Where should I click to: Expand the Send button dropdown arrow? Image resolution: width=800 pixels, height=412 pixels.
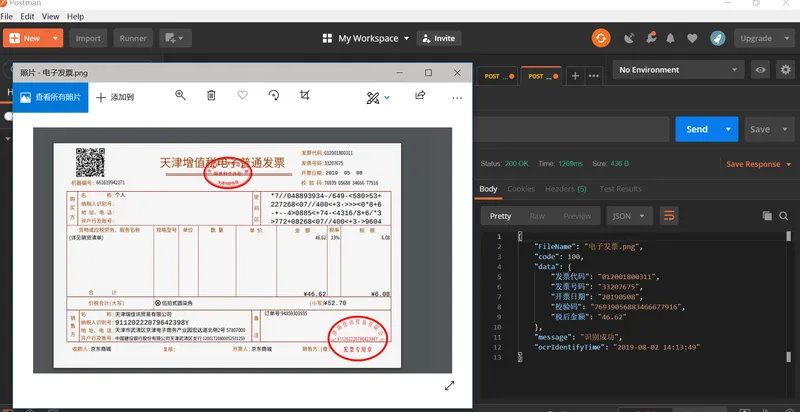click(728, 130)
